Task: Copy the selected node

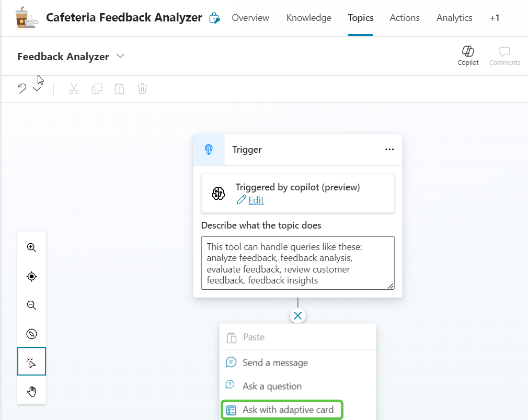Action: tap(97, 88)
